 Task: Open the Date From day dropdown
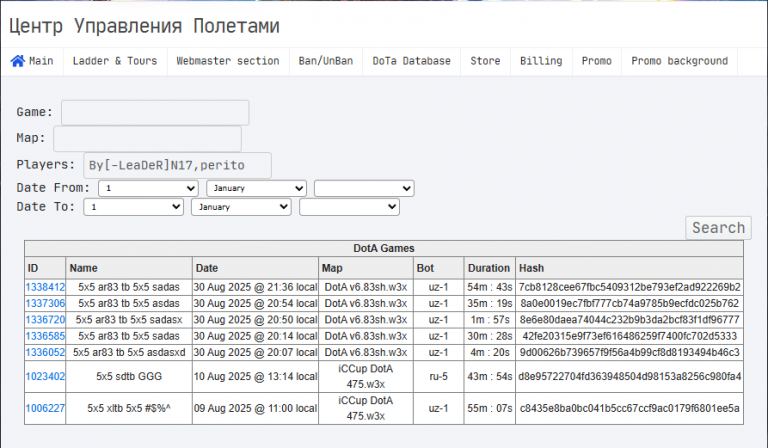(x=148, y=189)
